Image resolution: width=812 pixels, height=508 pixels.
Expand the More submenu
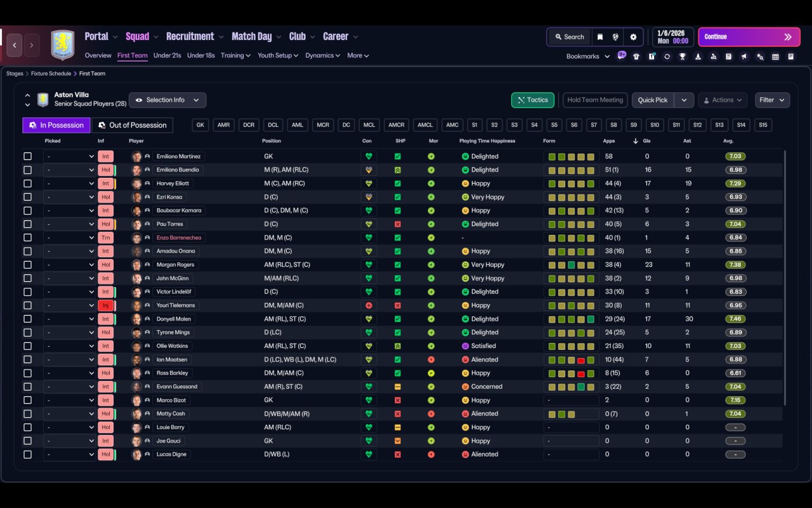358,55
